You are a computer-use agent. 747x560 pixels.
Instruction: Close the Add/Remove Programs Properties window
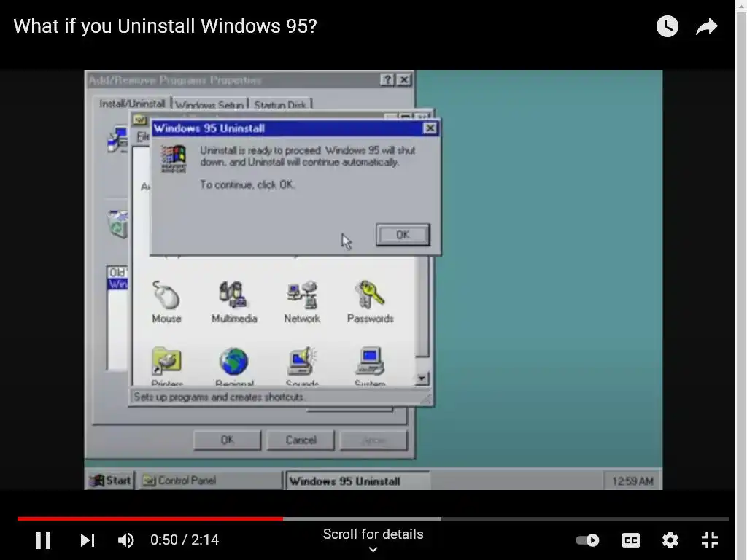(x=404, y=79)
